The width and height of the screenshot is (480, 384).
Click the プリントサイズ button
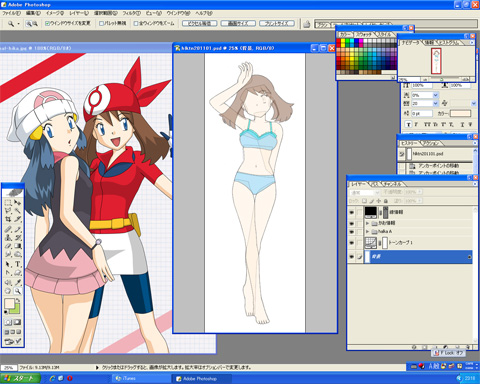[277, 23]
